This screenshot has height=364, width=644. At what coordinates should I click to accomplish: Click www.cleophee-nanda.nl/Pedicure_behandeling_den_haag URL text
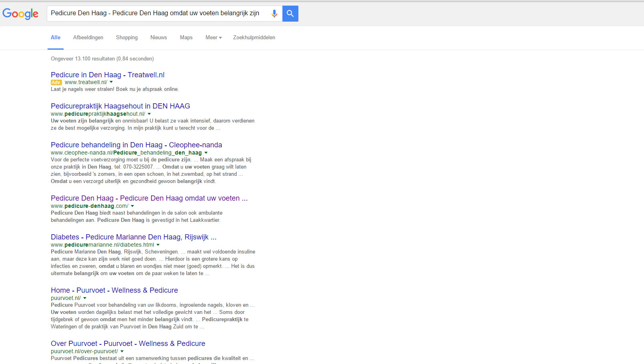tap(126, 153)
